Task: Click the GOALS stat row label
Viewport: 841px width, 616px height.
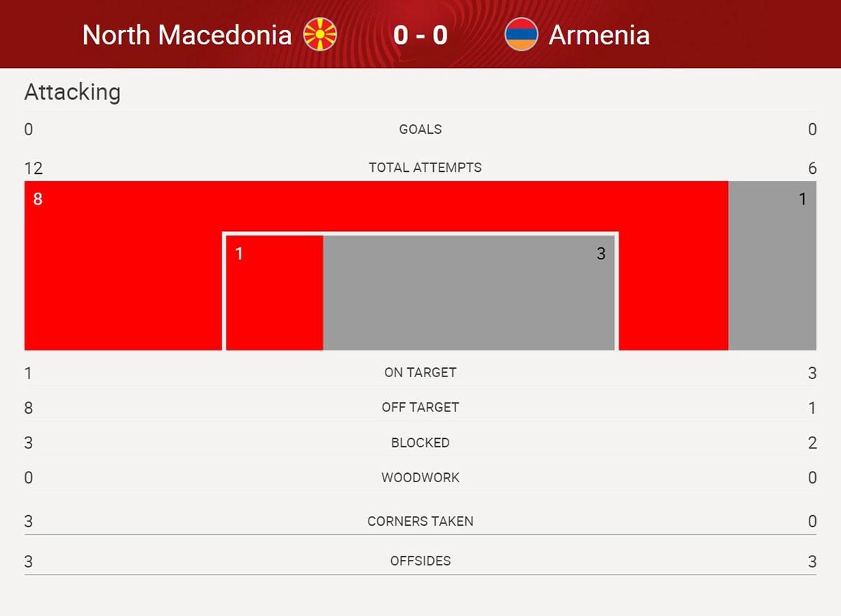Action: [420, 129]
